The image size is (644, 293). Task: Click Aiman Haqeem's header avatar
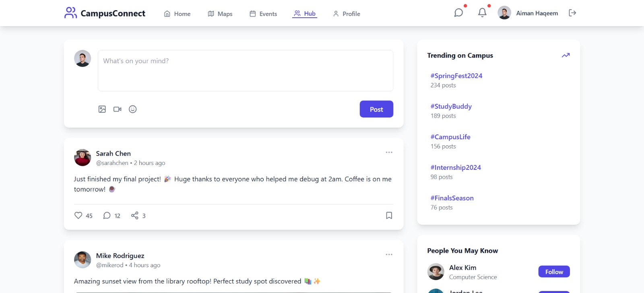(x=504, y=13)
